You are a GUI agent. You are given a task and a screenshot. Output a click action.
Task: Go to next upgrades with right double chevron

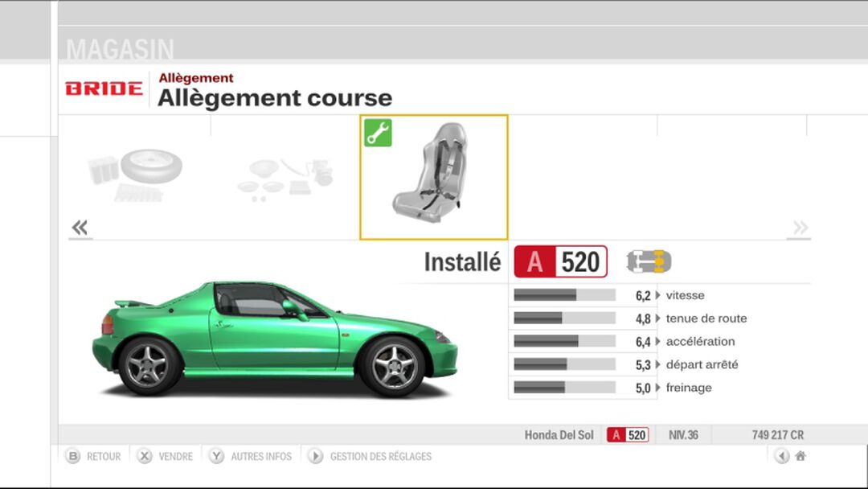pyautogui.click(x=800, y=227)
